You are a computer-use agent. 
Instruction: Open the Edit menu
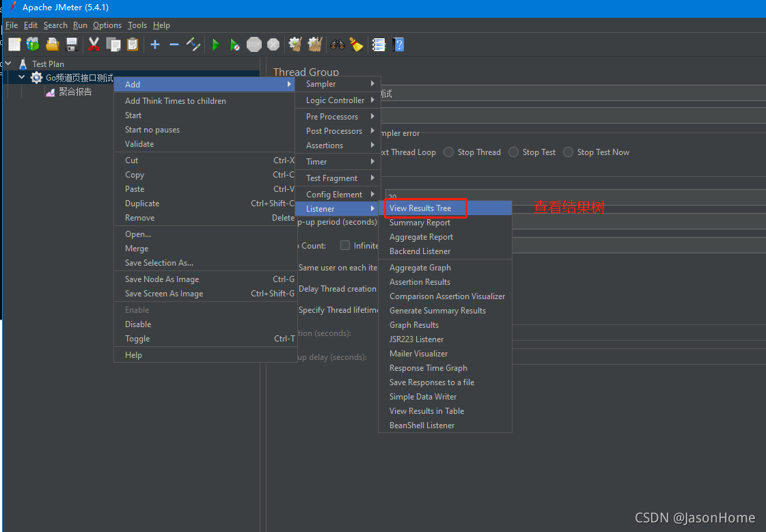(x=30, y=25)
